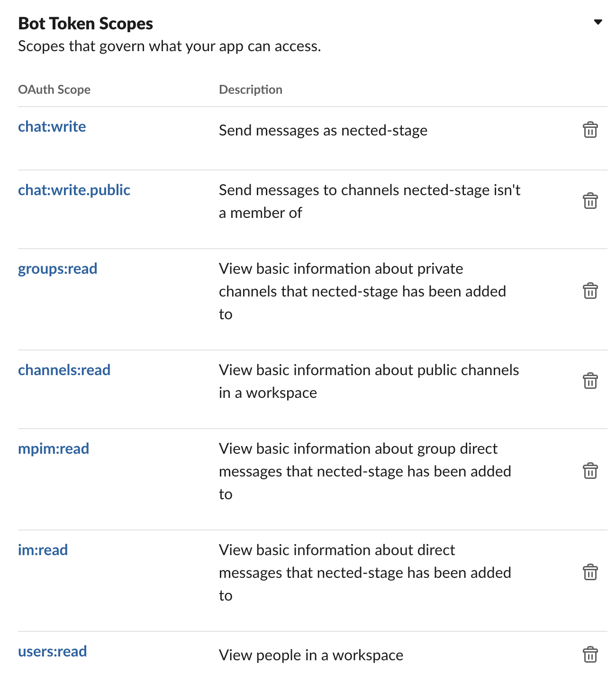Follow the groups:read link
This screenshot has width=616, height=674.
point(57,269)
